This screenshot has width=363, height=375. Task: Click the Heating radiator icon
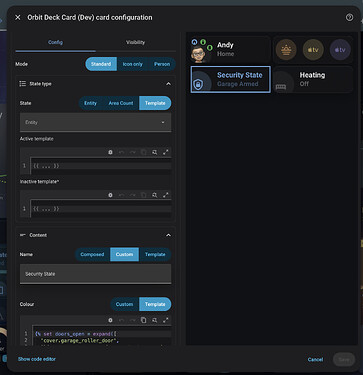pos(281,87)
